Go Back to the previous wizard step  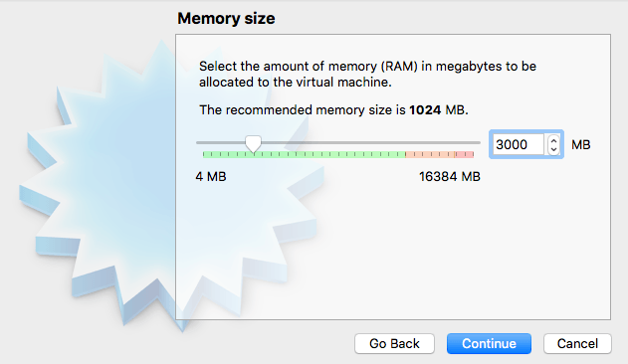(394, 343)
